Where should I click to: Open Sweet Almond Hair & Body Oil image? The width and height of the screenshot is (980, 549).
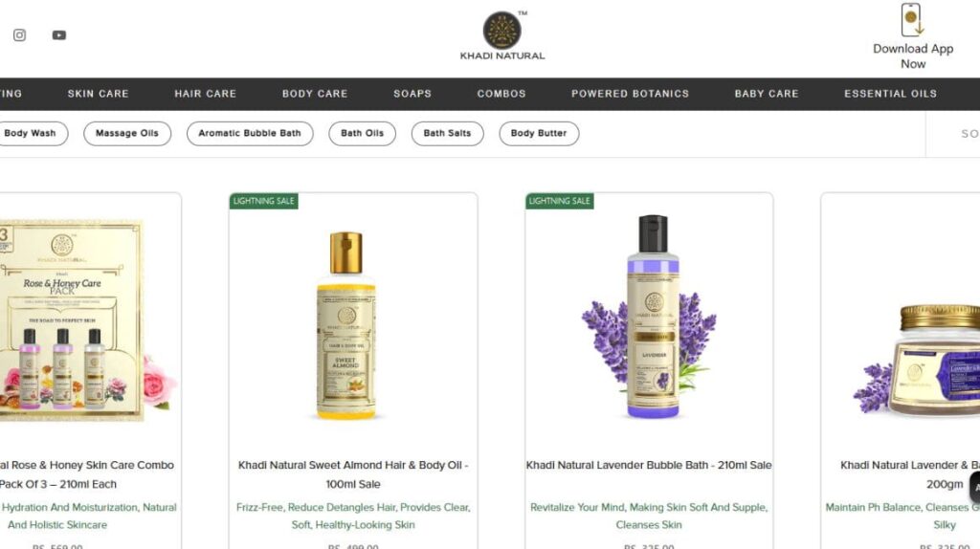click(x=346, y=325)
